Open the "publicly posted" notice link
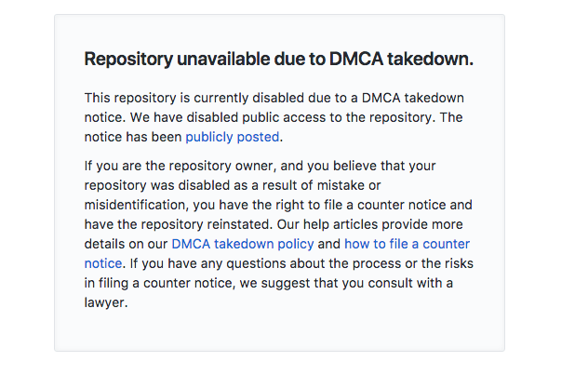Image resolution: width=588 pixels, height=375 pixels. click(232, 137)
